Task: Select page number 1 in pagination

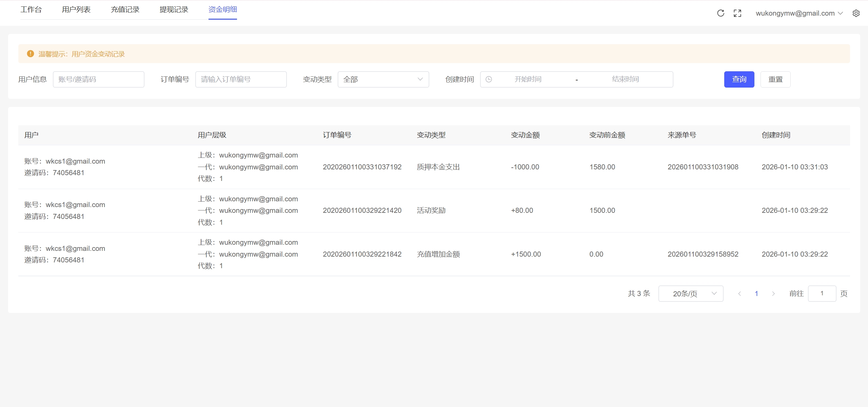Action: point(756,294)
